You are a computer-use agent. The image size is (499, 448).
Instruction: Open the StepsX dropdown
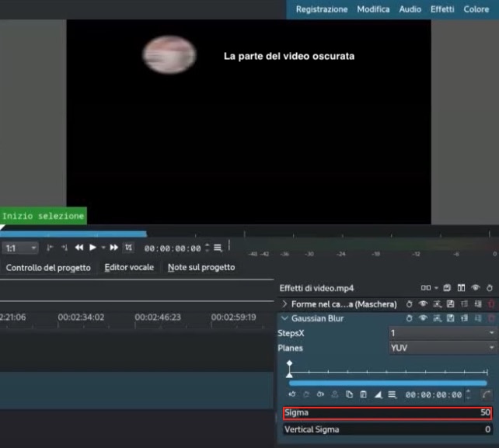[x=442, y=333]
